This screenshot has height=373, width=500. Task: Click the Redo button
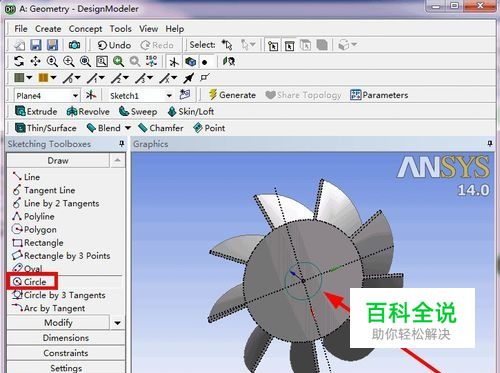pyautogui.click(x=157, y=45)
